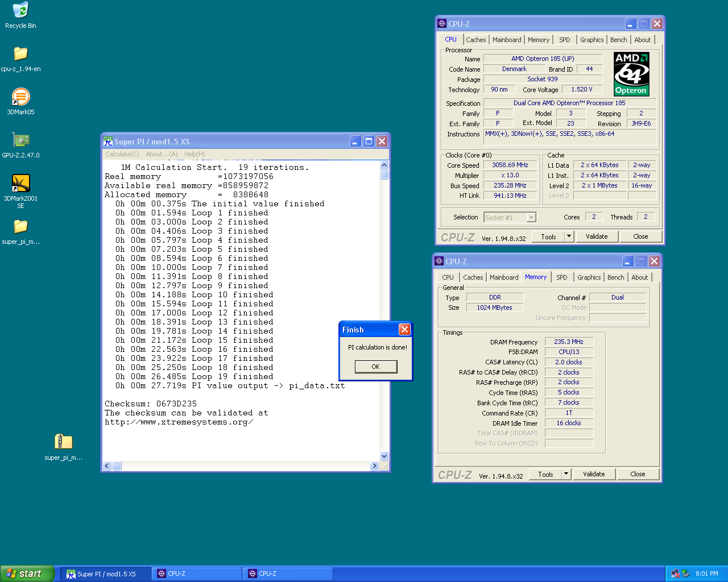Click the DRAM Frequency value 235.3 MHz

569,342
